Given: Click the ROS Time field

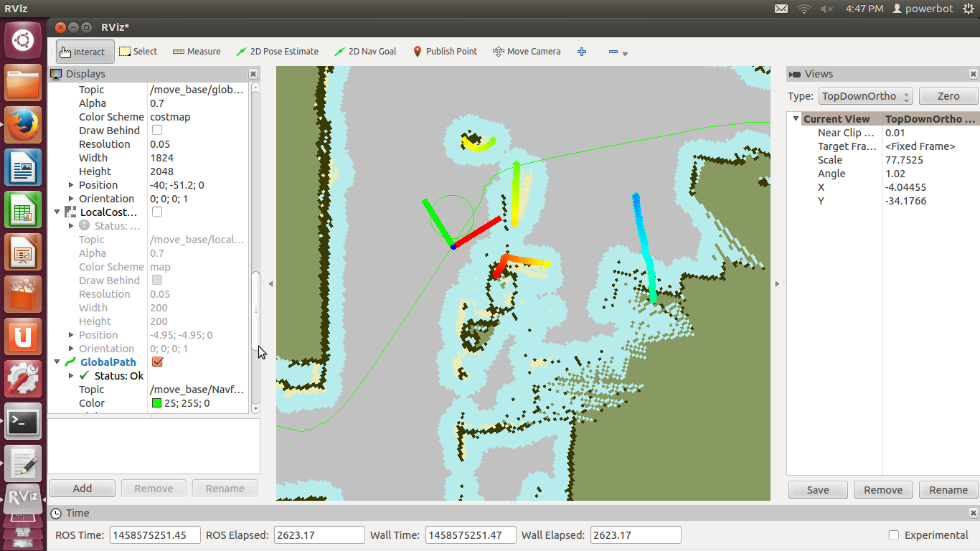Looking at the screenshot, I should [155, 535].
